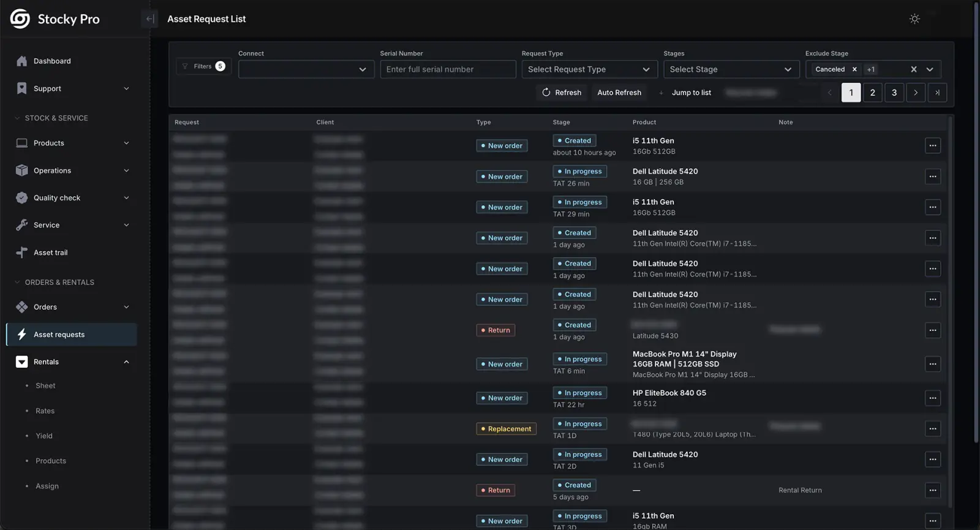This screenshot has height=530, width=980.
Task: Focus the Serial Number input field
Action: coord(448,69)
